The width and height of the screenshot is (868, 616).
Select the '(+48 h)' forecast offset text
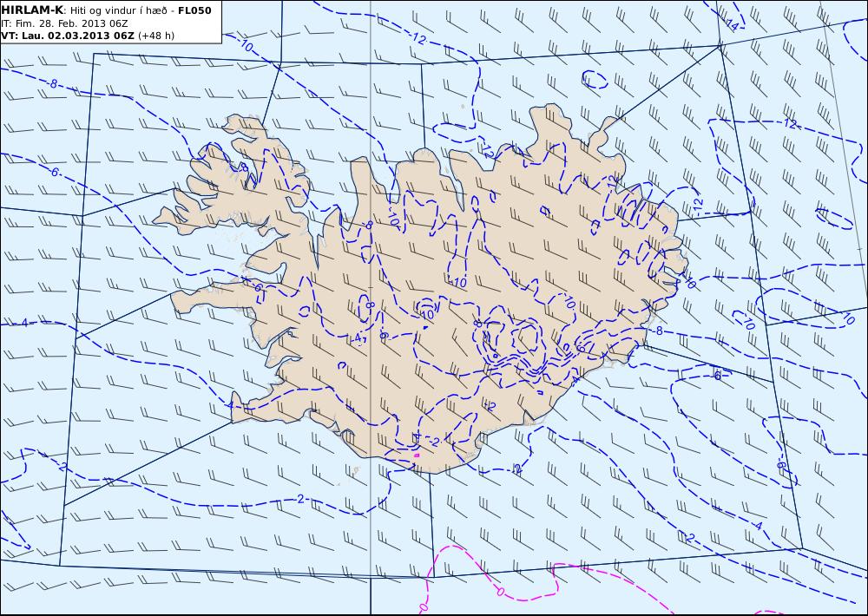coord(156,36)
